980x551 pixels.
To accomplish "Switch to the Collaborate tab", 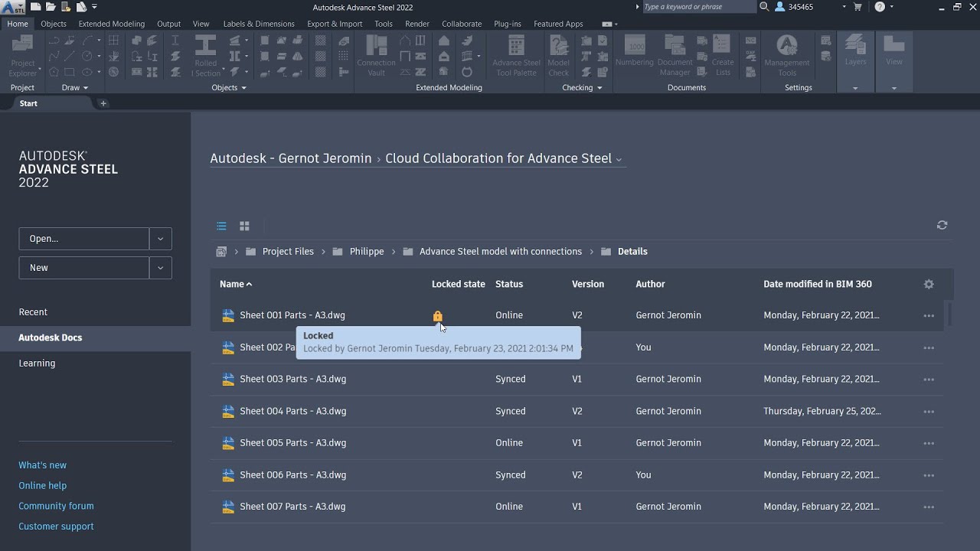I will 462,24.
